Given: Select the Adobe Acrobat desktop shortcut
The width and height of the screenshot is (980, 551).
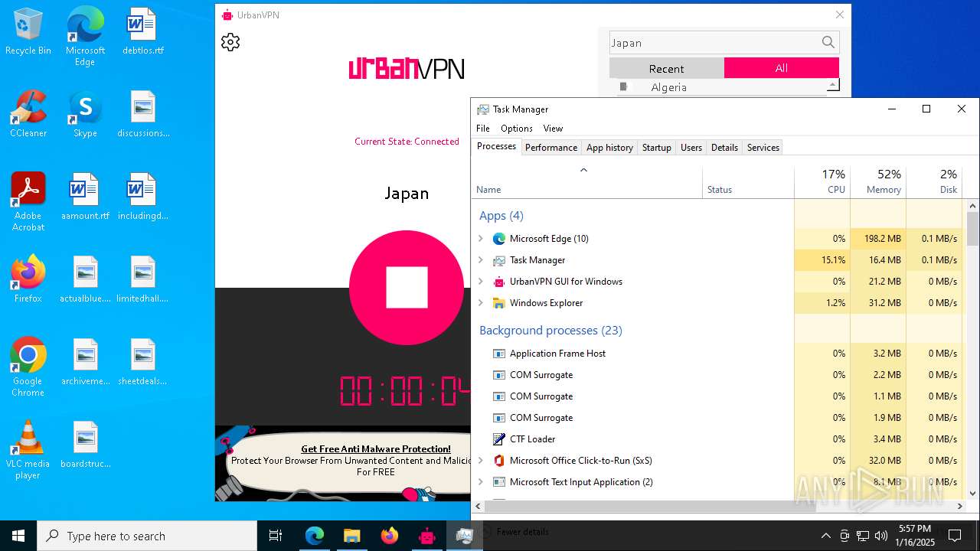Looking at the screenshot, I should (x=28, y=202).
